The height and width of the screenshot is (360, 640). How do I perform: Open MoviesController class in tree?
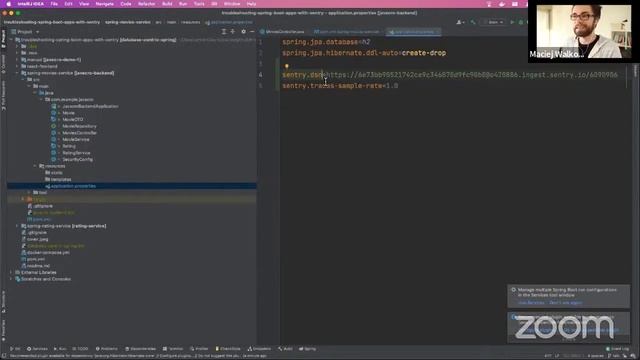pos(79,133)
